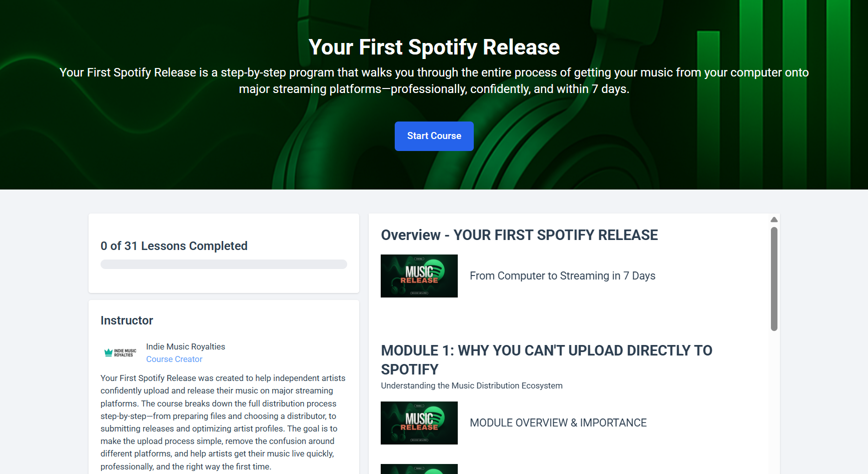Click the partially visible third lesson thumbnail
The width and height of the screenshot is (868, 474).
pyautogui.click(x=419, y=469)
